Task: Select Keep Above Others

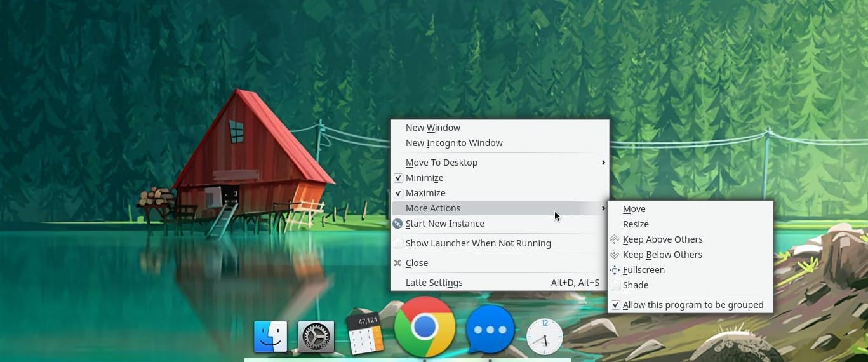Action: click(690, 239)
